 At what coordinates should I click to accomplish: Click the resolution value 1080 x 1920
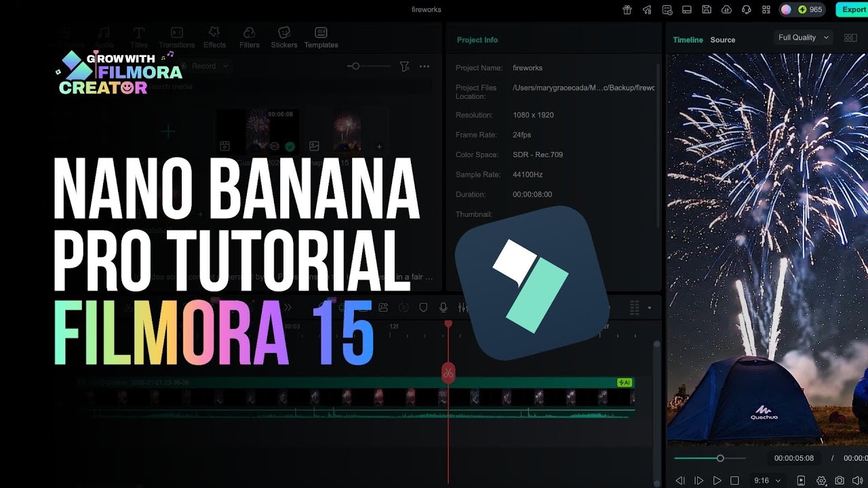click(x=533, y=115)
